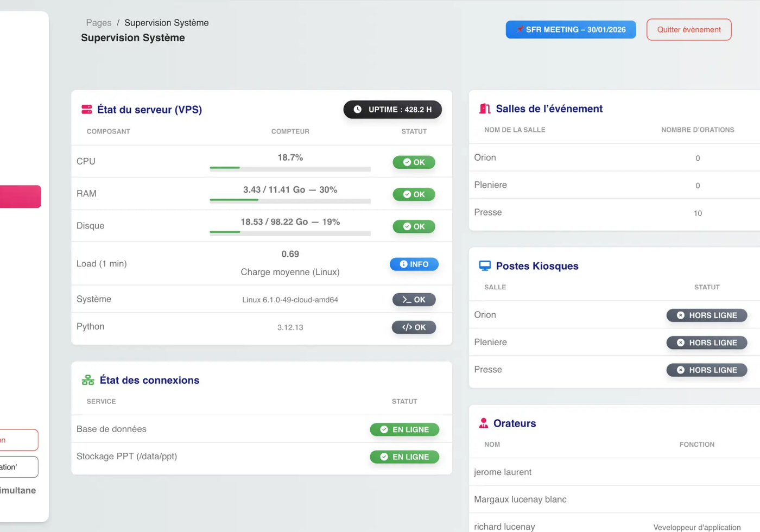Click the monitor icon beside Postes Kiosques
This screenshot has width=760, height=532.
485,265
